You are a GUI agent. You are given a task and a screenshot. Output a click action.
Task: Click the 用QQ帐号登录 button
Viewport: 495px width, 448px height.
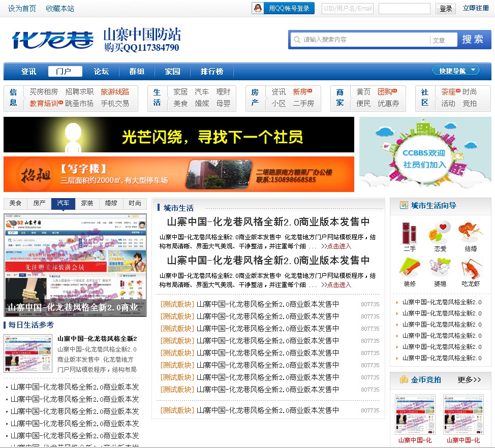[283, 8]
